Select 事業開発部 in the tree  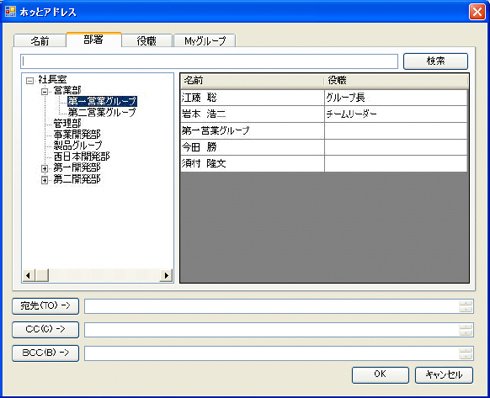click(77, 135)
